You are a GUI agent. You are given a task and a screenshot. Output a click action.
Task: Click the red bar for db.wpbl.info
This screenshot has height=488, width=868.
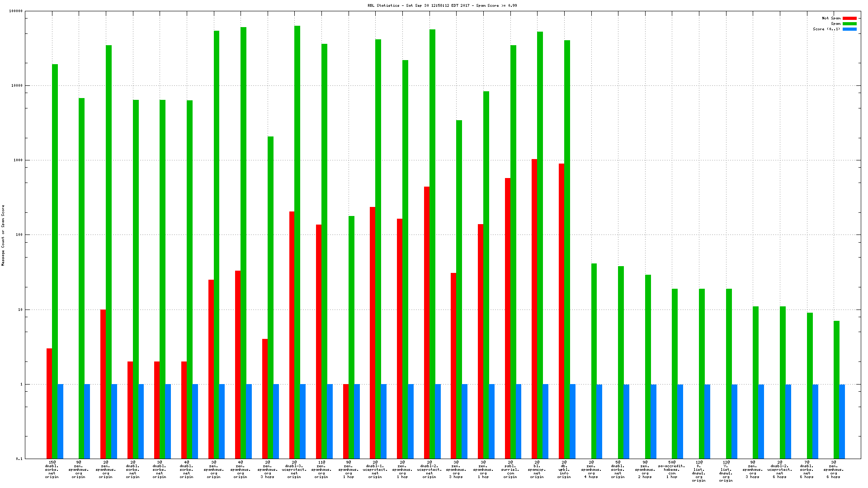[561, 312]
